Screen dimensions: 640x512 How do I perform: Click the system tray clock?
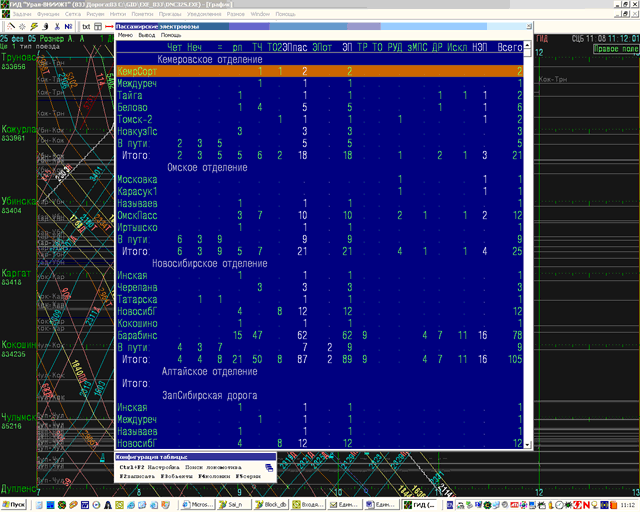pos(623,504)
